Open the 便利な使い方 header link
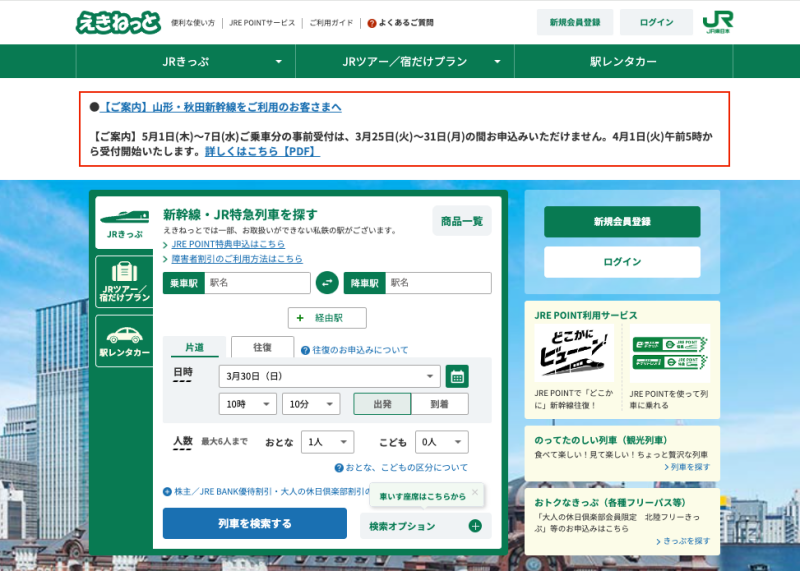The image size is (800, 571). click(193, 23)
